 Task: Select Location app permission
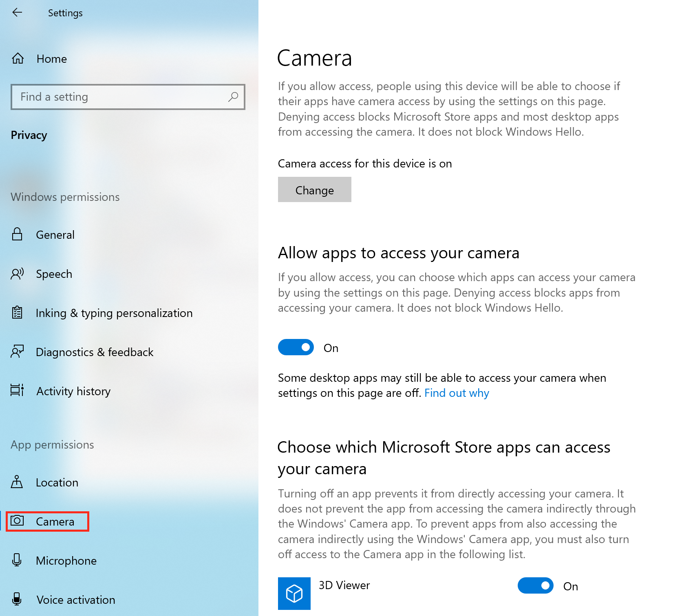pos(57,482)
